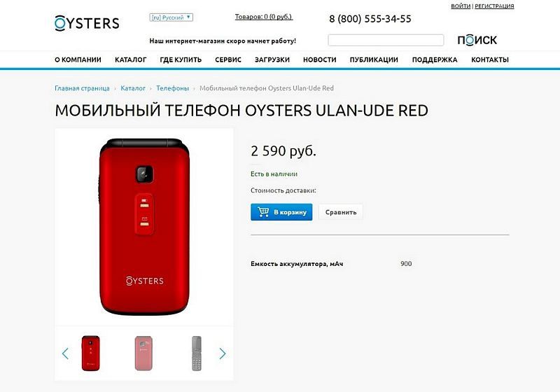Open the cart link Товаров: 0
Screen dimensions: 560x392
(x=264, y=17)
